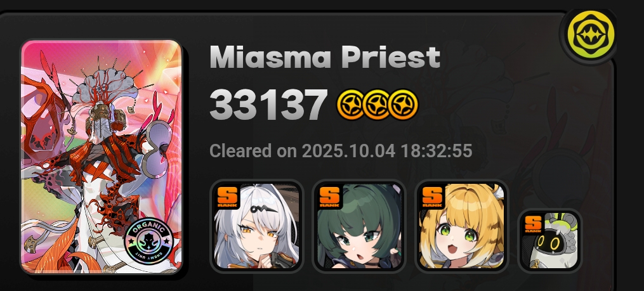
Task: Click the middle gold star medal
Action: (x=377, y=105)
